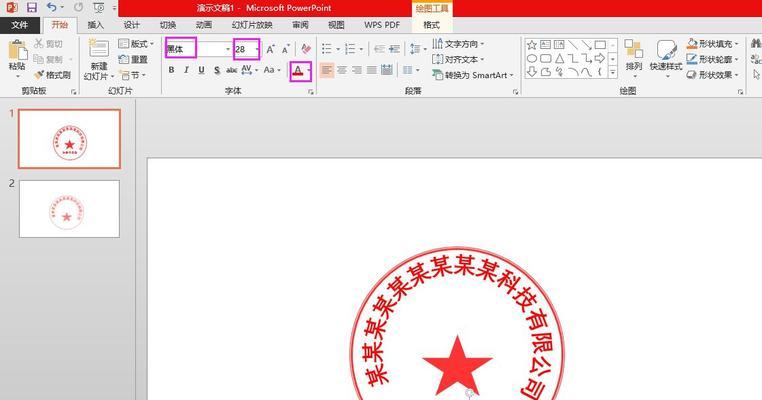Toggle Align Left paragraph alignment
The width and height of the screenshot is (762, 400).
(x=327, y=70)
